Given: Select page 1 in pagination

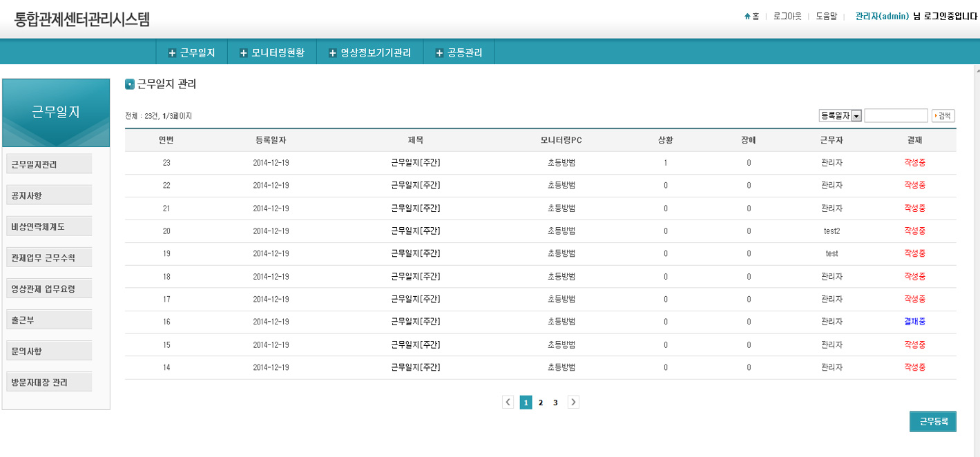Looking at the screenshot, I should coord(526,402).
